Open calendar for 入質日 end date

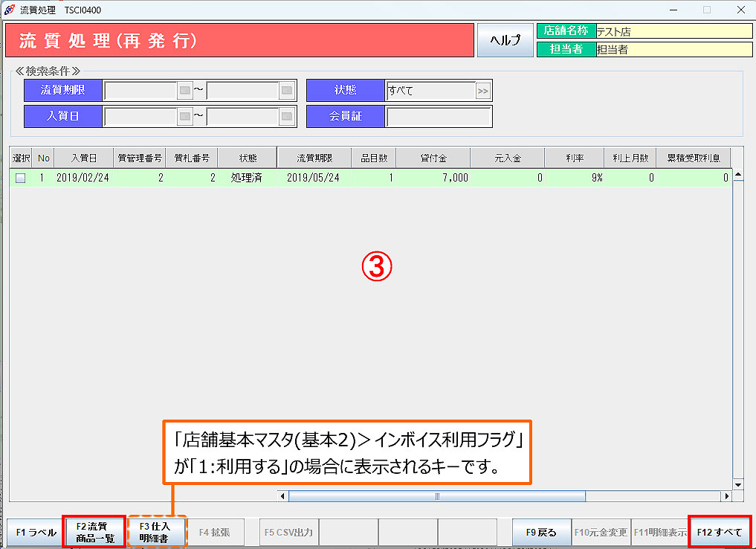287,116
